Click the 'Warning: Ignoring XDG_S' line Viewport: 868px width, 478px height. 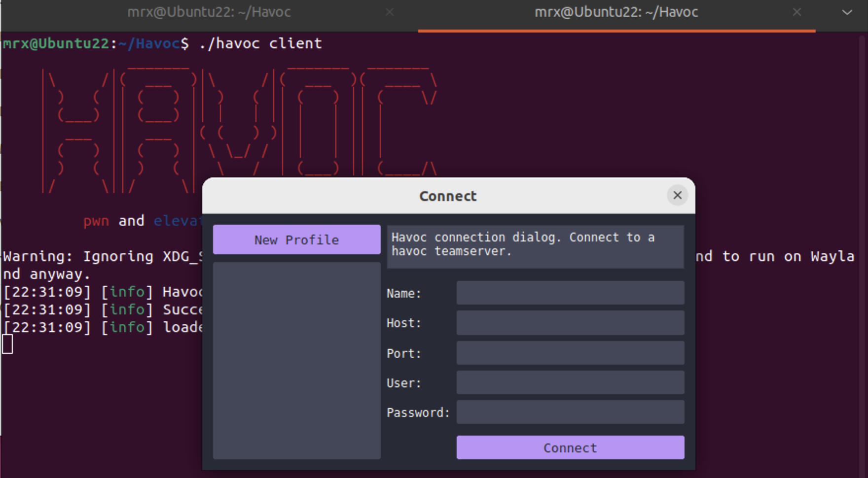103,257
